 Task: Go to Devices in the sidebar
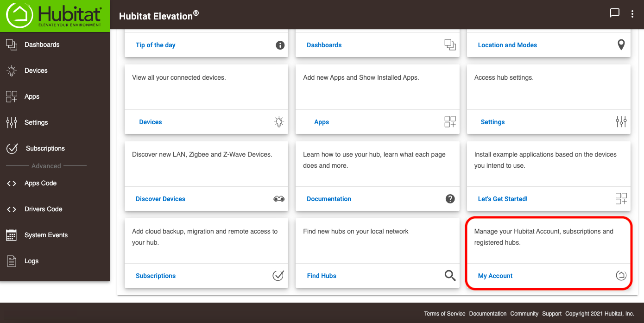click(x=36, y=70)
